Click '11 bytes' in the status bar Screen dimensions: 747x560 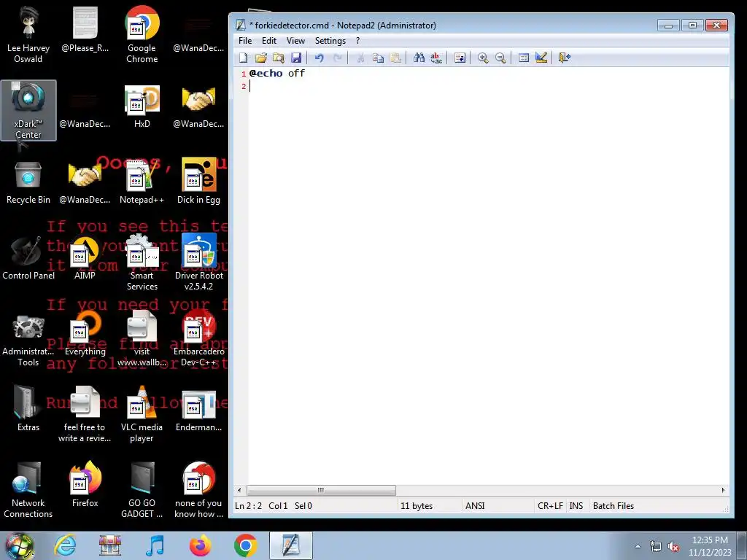pyautogui.click(x=417, y=506)
